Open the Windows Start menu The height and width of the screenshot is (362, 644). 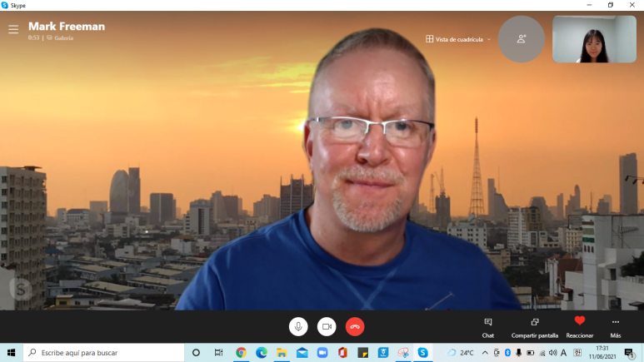click(12, 353)
